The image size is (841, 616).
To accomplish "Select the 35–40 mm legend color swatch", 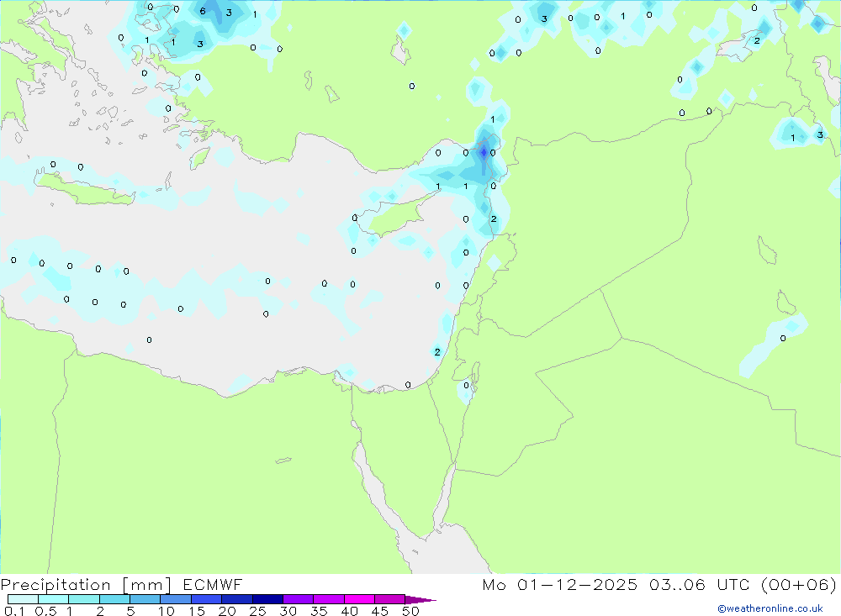I will (x=328, y=599).
